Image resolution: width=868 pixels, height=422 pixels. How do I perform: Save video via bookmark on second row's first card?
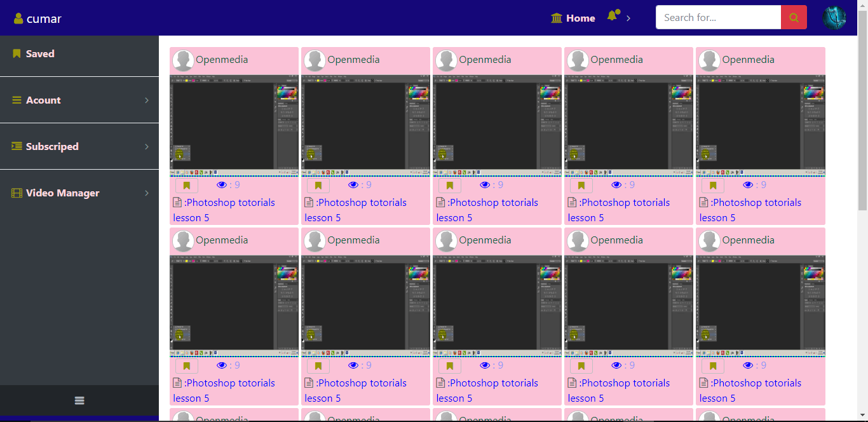(x=187, y=366)
